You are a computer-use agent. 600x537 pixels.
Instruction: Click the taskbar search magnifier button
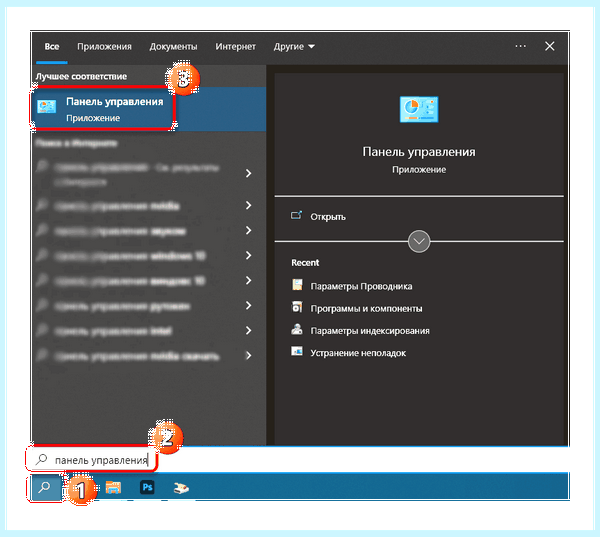click(45, 488)
